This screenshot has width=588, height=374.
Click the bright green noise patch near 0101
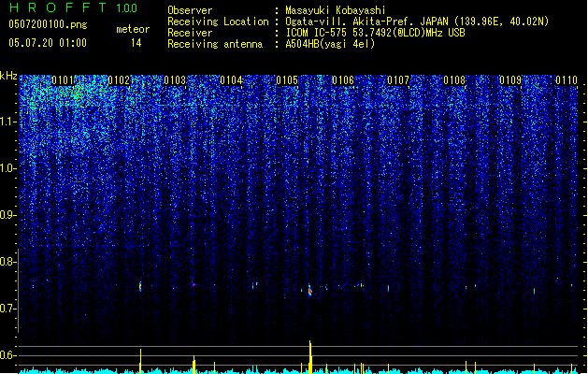pos(78,93)
